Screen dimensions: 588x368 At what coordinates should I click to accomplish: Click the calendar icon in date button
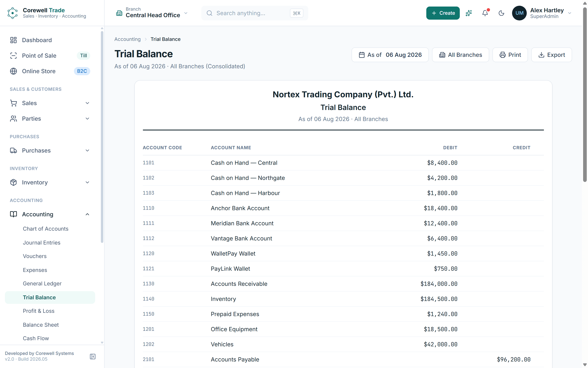(362, 55)
